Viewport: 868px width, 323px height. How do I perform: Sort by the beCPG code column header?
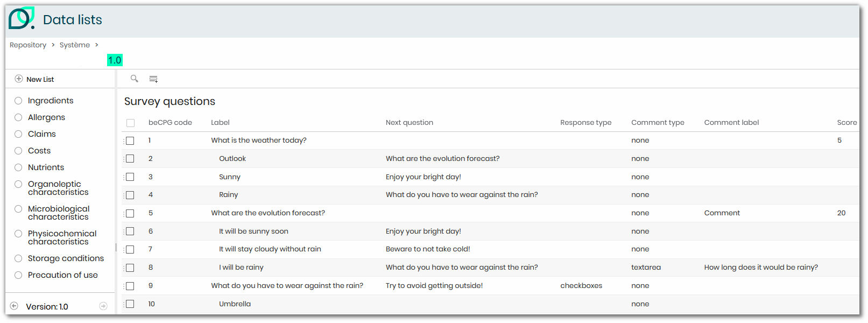[x=170, y=122]
